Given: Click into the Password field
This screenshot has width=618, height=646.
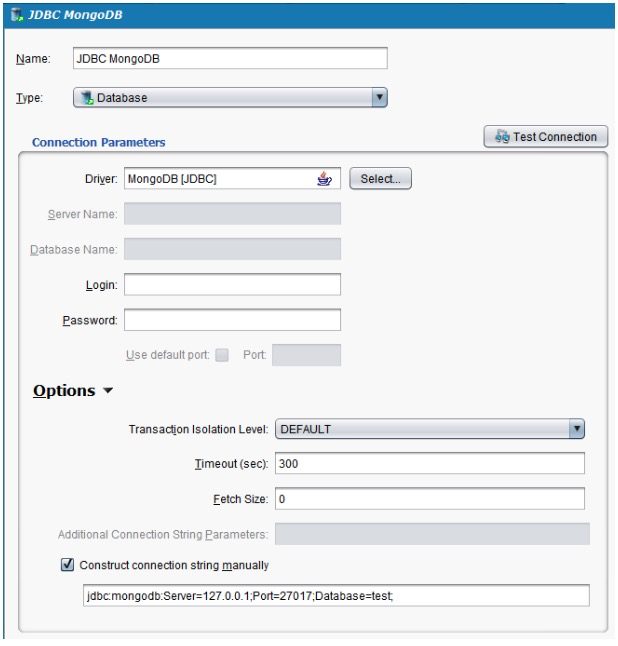Looking at the screenshot, I should [232, 321].
